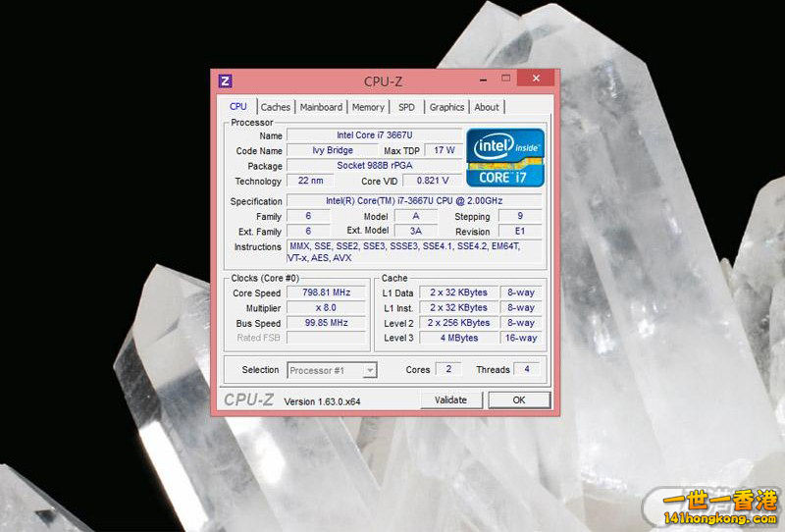Show the About tab
785x532 pixels.
coord(487,107)
